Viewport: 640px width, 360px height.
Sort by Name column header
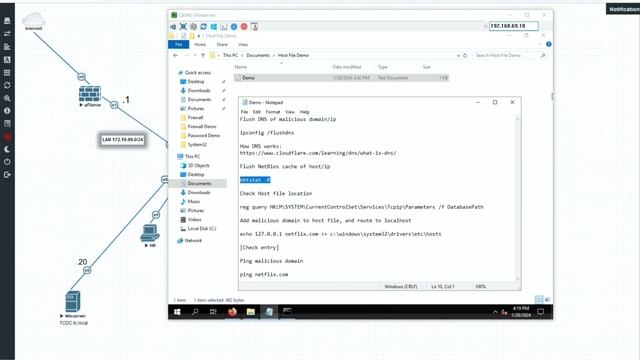click(x=241, y=67)
